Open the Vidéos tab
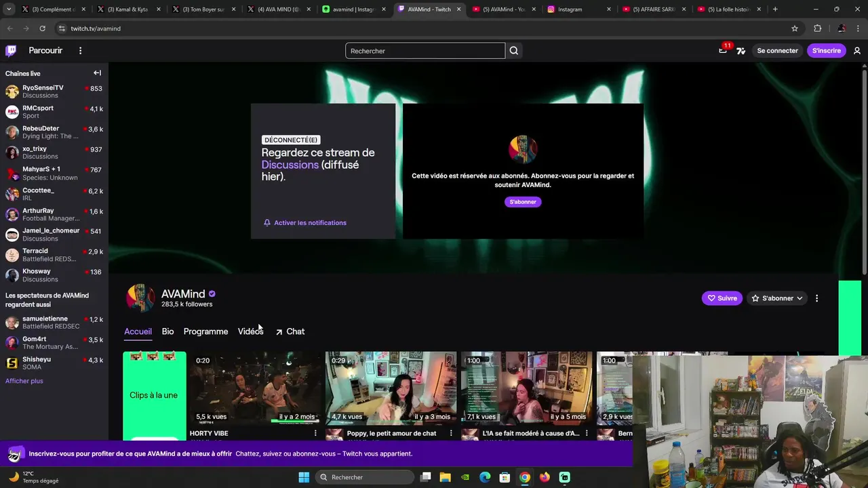The width and height of the screenshot is (868, 488). tap(250, 331)
